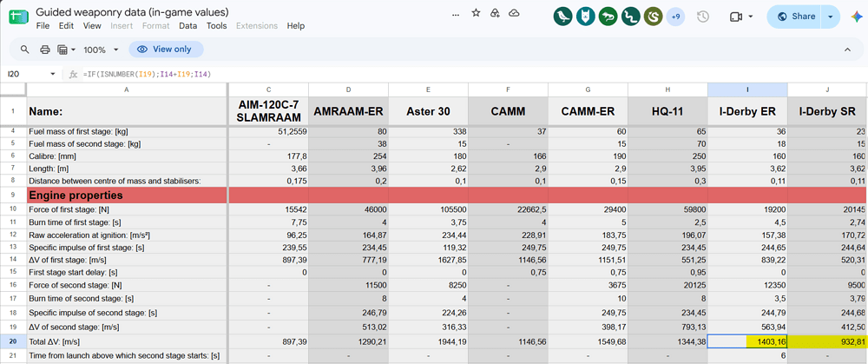Select cell with value 1944,19
Screen dimensions: 868x364
coord(428,341)
